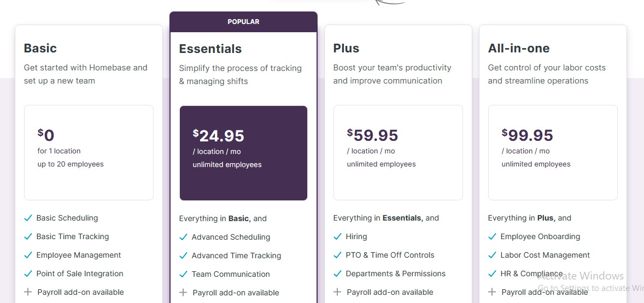Click the checkmark next to Team Communication
Screen dimensions: 644x303
(183, 274)
